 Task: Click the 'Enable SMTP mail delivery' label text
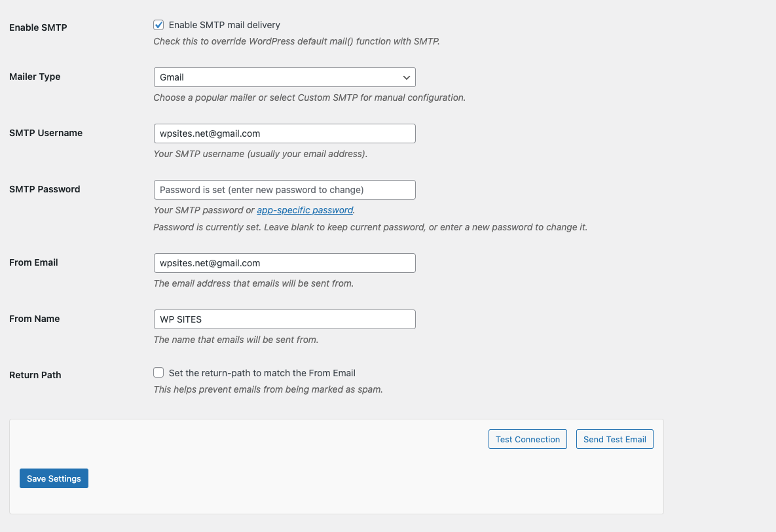(224, 25)
